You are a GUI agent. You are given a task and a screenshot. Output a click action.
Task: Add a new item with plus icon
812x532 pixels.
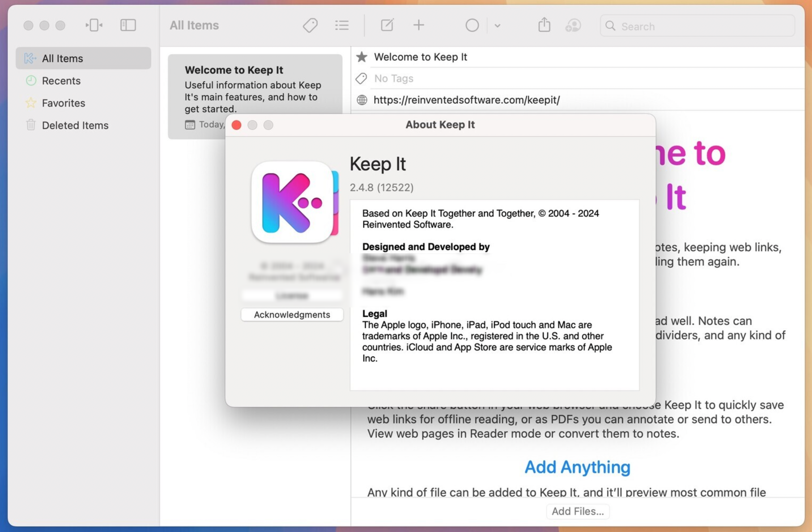pyautogui.click(x=419, y=25)
